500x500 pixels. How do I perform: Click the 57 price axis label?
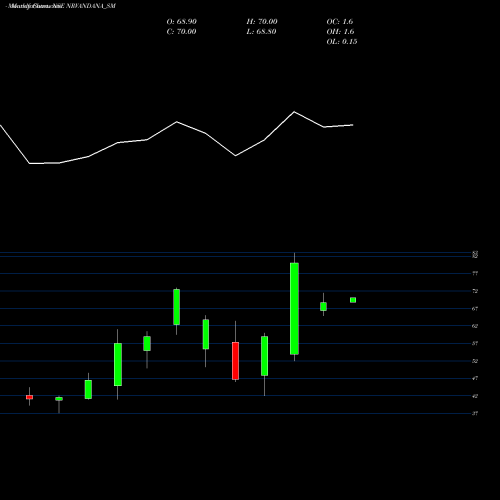[x=475, y=343]
